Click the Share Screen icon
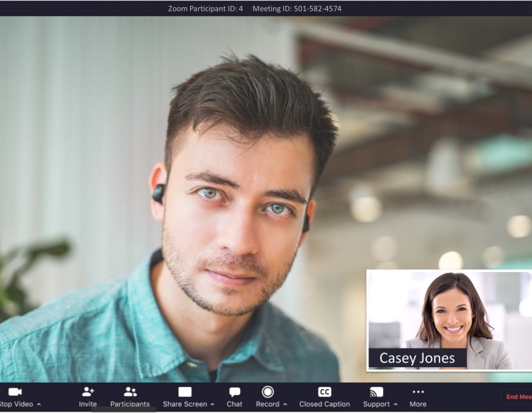532x413 pixels. (x=185, y=392)
